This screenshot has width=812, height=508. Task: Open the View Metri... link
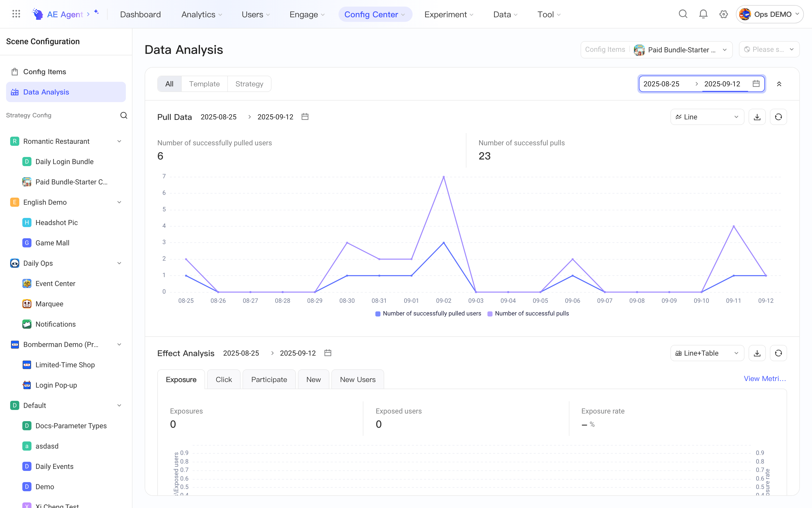pyautogui.click(x=765, y=379)
